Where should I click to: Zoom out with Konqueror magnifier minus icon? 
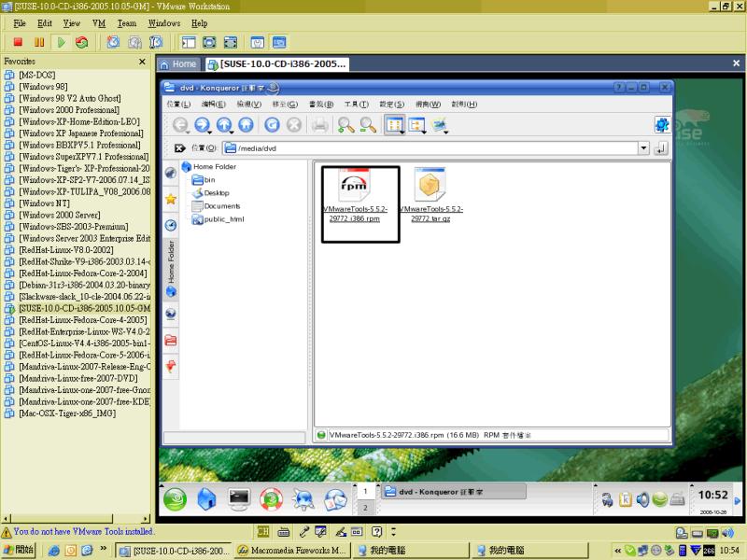click(368, 125)
